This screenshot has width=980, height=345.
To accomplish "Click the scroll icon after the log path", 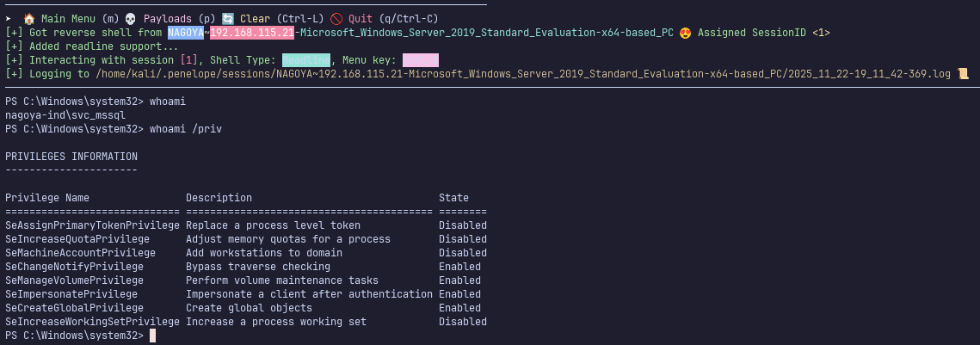I will (x=963, y=74).
